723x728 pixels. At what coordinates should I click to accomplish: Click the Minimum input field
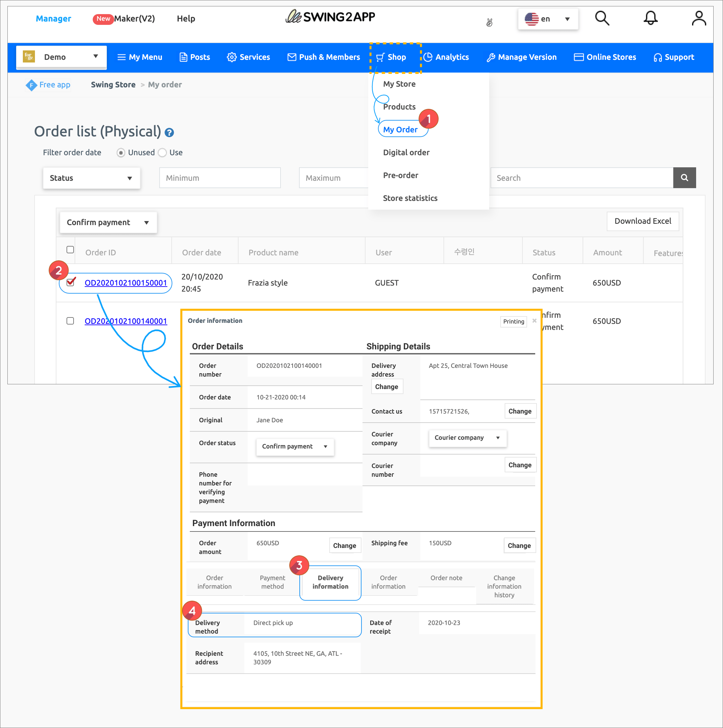tap(220, 178)
